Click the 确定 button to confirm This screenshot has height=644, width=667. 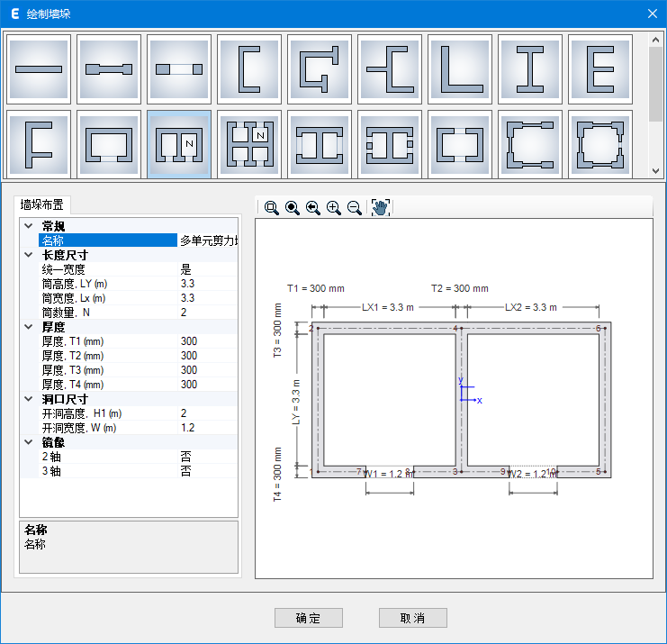click(308, 618)
